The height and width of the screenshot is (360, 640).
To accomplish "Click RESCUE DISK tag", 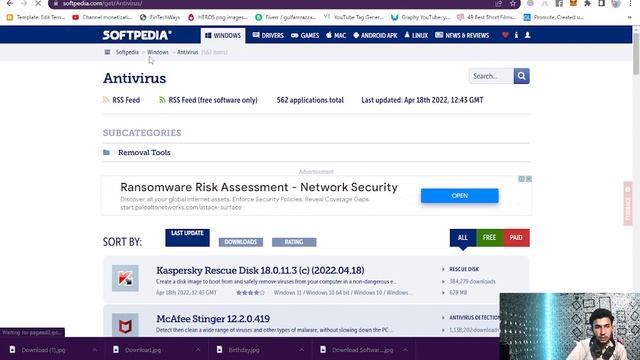I will [x=464, y=269].
